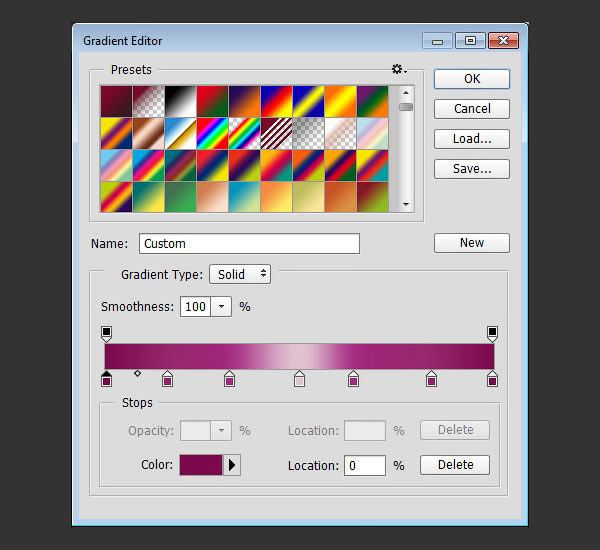
Task: Select the second color stop from left
Action: (x=167, y=379)
